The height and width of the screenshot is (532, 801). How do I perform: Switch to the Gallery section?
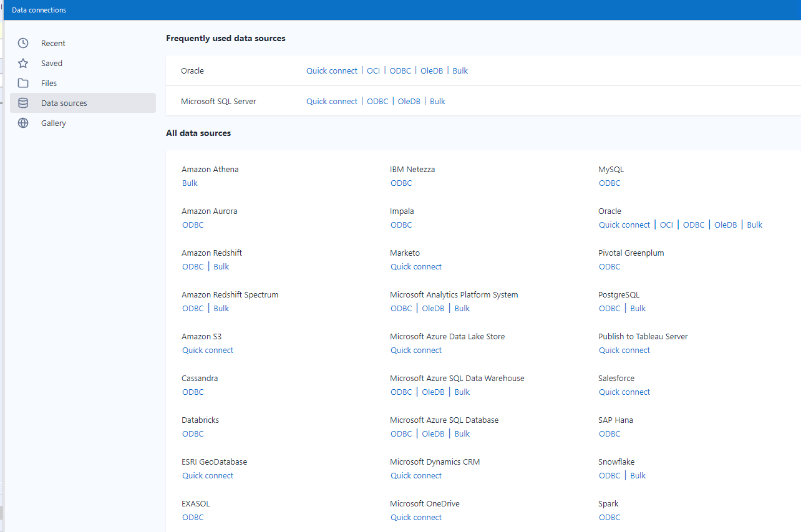(x=53, y=123)
